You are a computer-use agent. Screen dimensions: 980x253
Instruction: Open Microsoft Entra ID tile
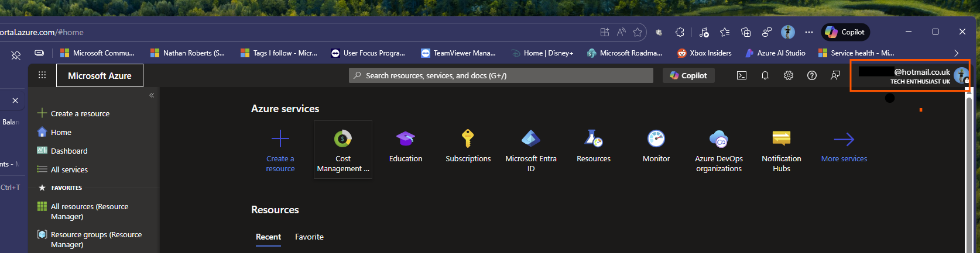(531, 151)
